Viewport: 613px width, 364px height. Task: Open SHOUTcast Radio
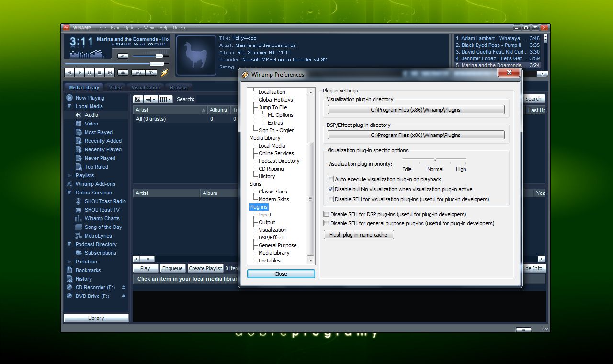[x=105, y=201]
